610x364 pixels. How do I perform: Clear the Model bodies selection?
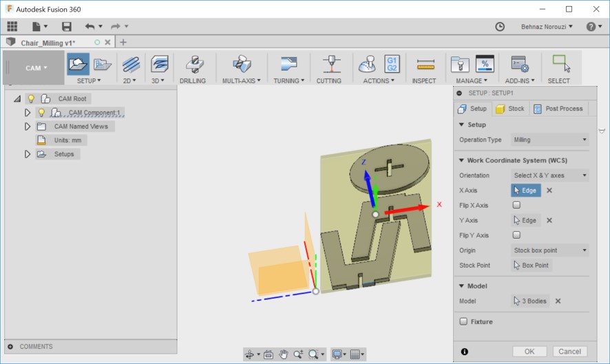point(558,301)
